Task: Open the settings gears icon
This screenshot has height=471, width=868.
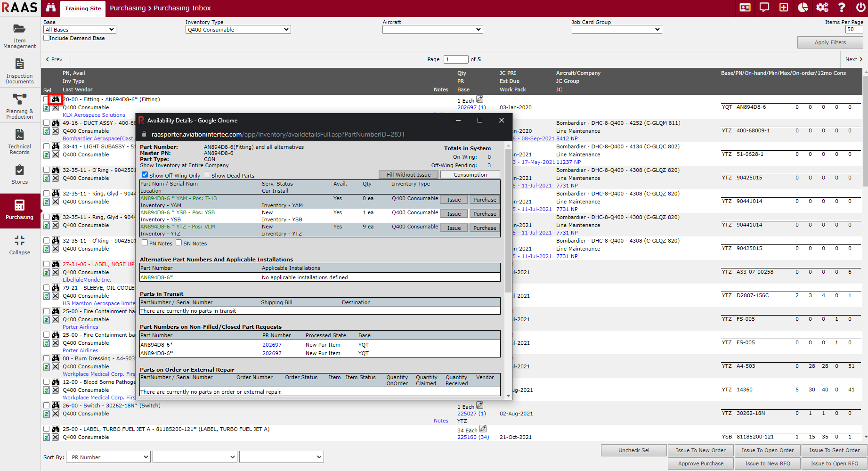Action: [822, 8]
